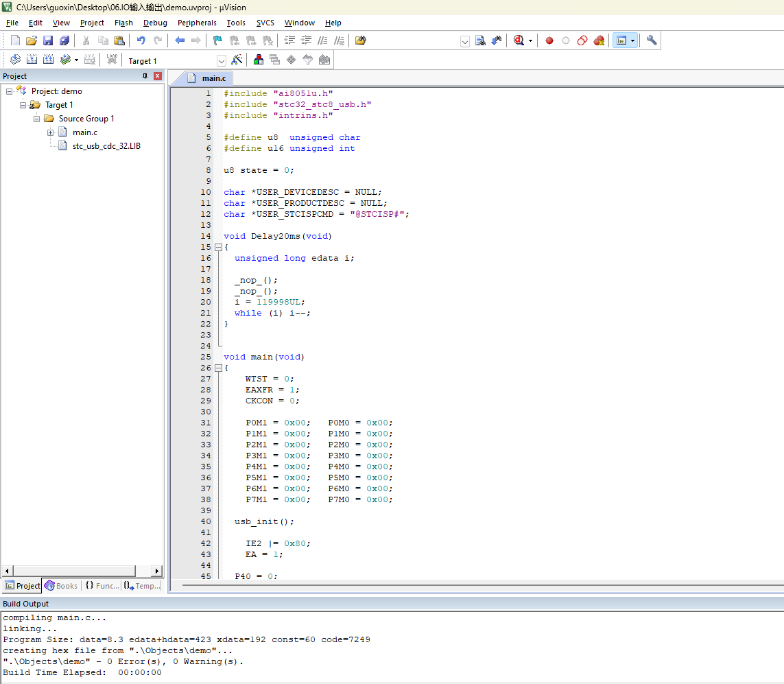Insert or remove a breakpoint
784x684 pixels.
click(x=549, y=40)
